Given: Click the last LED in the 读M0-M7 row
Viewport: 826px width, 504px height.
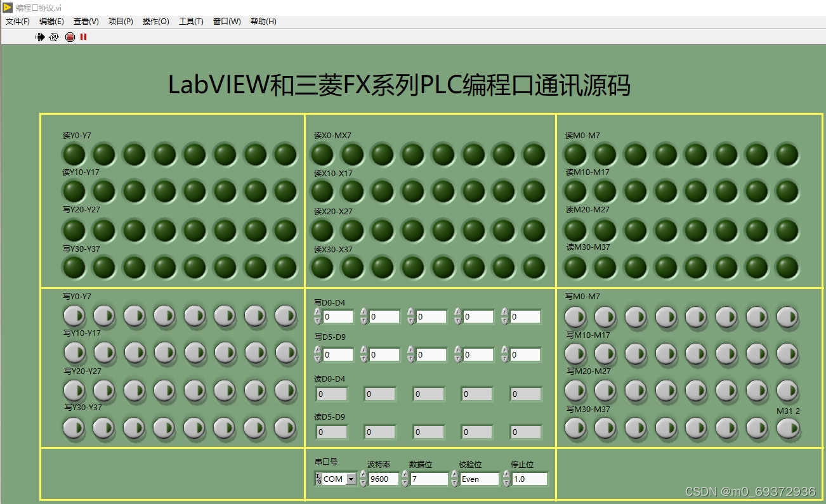Looking at the screenshot, I should pos(787,154).
